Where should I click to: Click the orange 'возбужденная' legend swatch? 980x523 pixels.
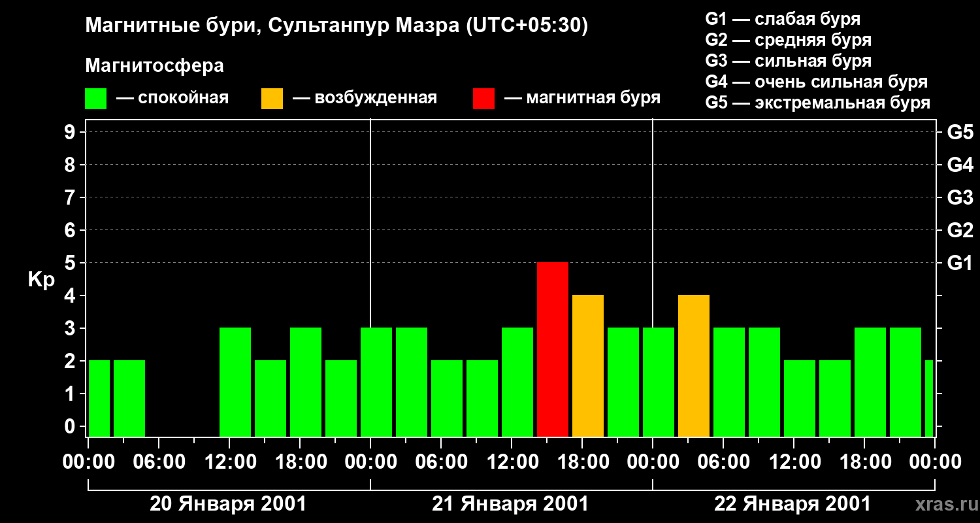point(272,99)
